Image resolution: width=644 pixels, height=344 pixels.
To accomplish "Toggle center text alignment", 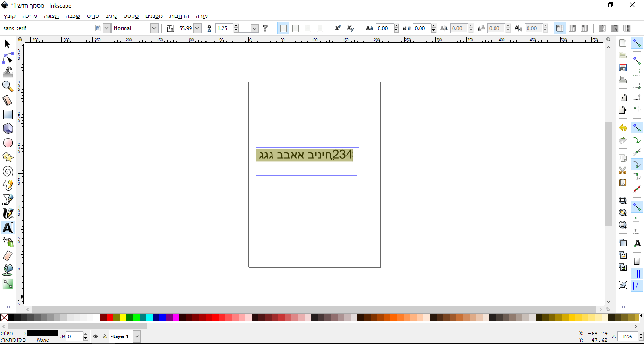I will (296, 28).
